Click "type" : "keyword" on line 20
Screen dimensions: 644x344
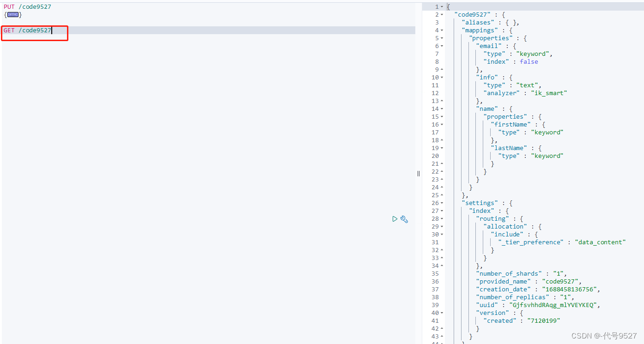(531, 156)
